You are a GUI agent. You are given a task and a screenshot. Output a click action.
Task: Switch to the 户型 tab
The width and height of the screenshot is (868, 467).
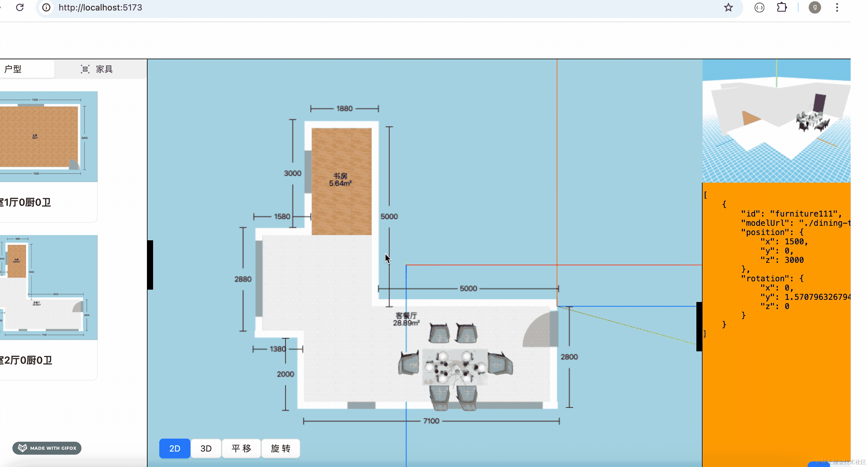point(26,69)
